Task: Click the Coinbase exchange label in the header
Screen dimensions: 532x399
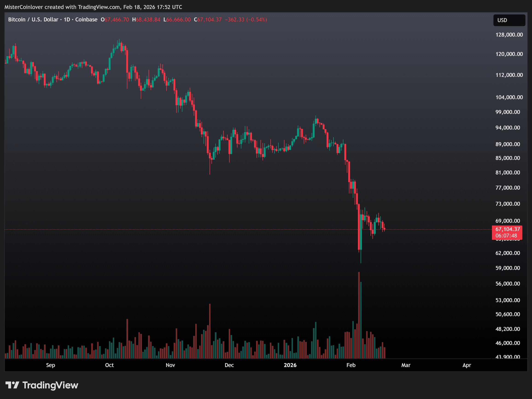Action: point(86,20)
